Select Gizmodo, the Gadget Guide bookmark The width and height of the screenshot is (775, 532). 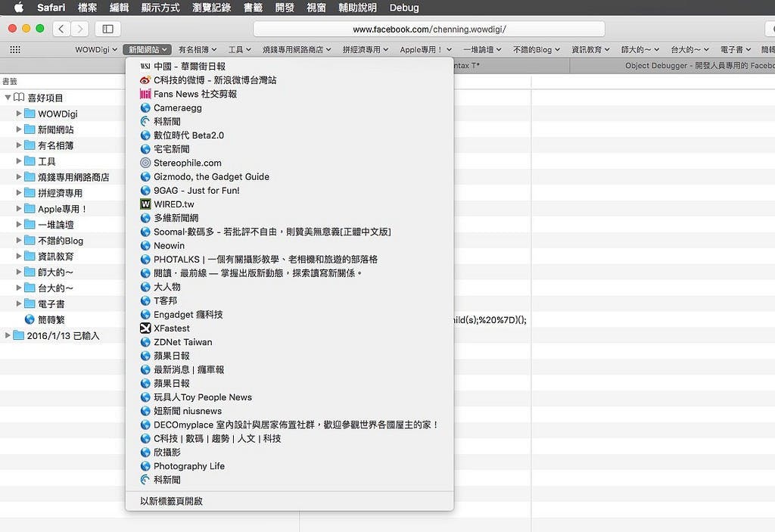pyautogui.click(x=211, y=176)
